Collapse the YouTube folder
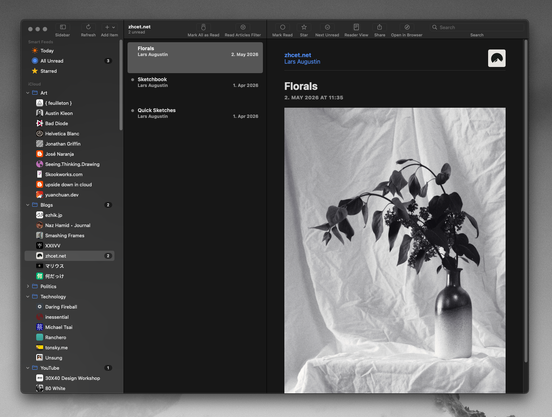The width and height of the screenshot is (552, 417). 28,368
